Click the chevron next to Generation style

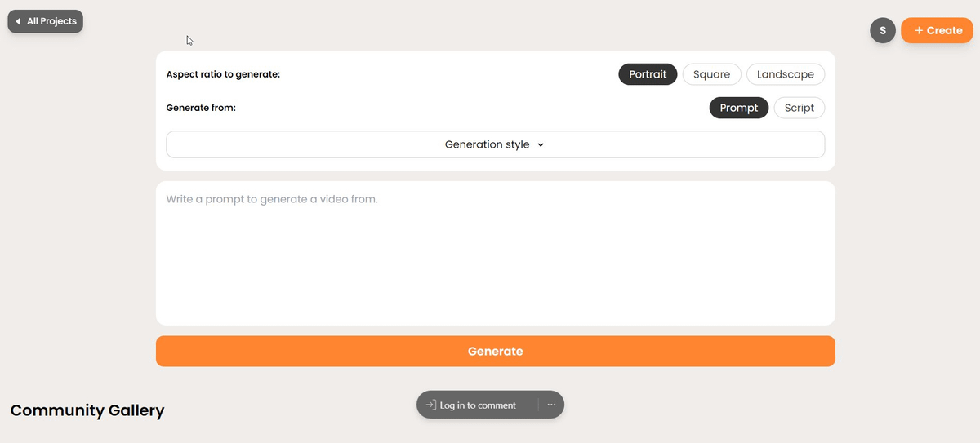coord(541,145)
